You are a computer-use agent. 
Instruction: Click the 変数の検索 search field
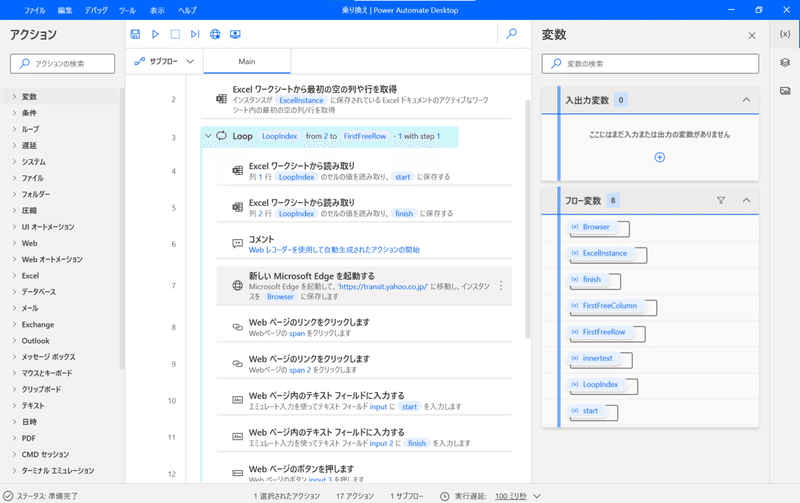(x=650, y=64)
